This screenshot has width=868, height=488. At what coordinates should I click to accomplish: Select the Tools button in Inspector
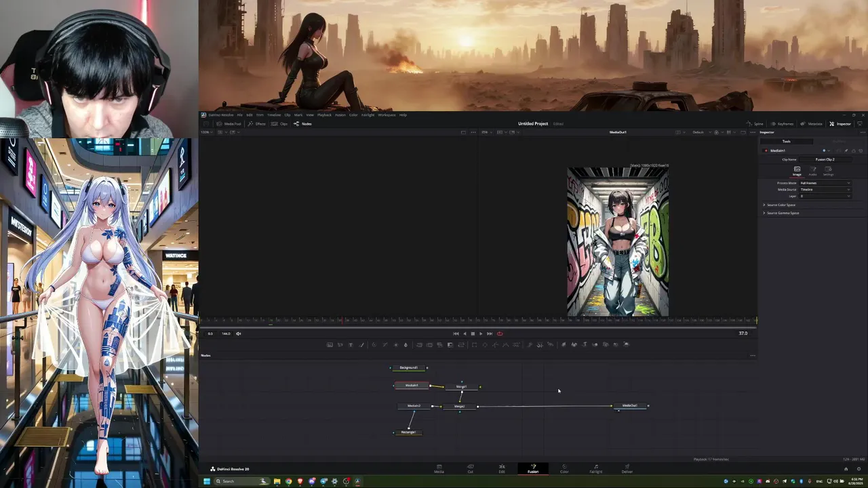tap(787, 141)
